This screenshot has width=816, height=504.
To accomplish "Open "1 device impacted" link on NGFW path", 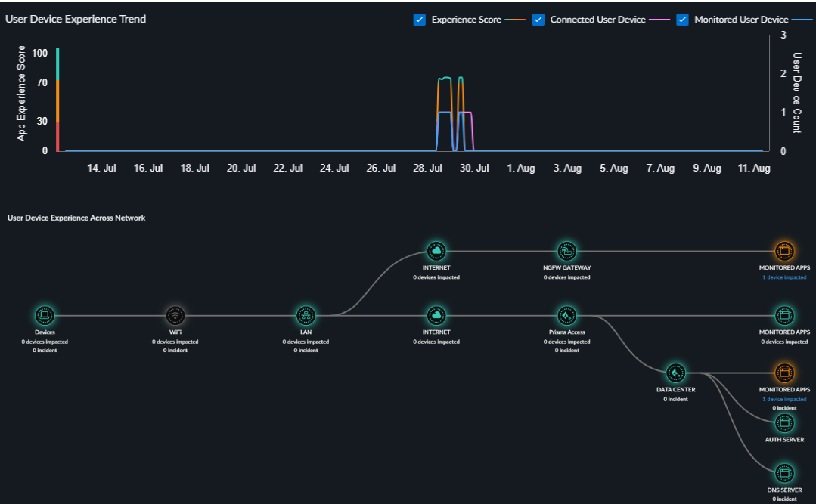I will click(x=784, y=277).
